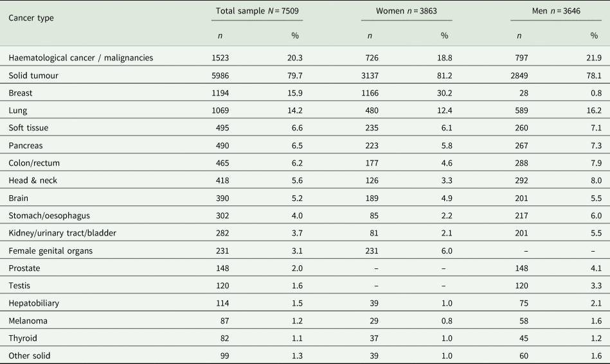Select the 'Solid tumour' row label

coord(33,76)
